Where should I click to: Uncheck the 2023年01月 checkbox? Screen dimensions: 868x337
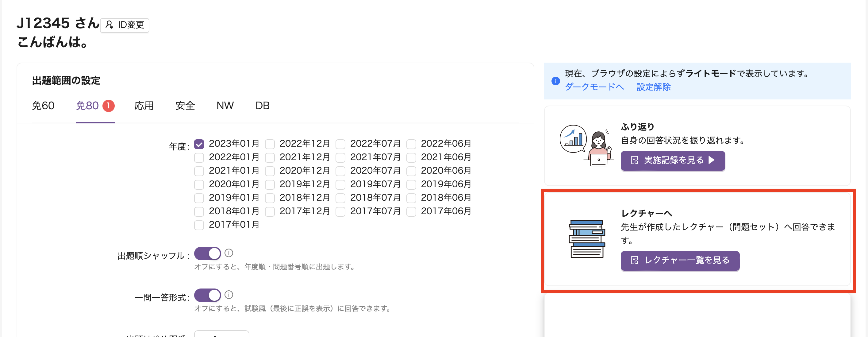(199, 144)
